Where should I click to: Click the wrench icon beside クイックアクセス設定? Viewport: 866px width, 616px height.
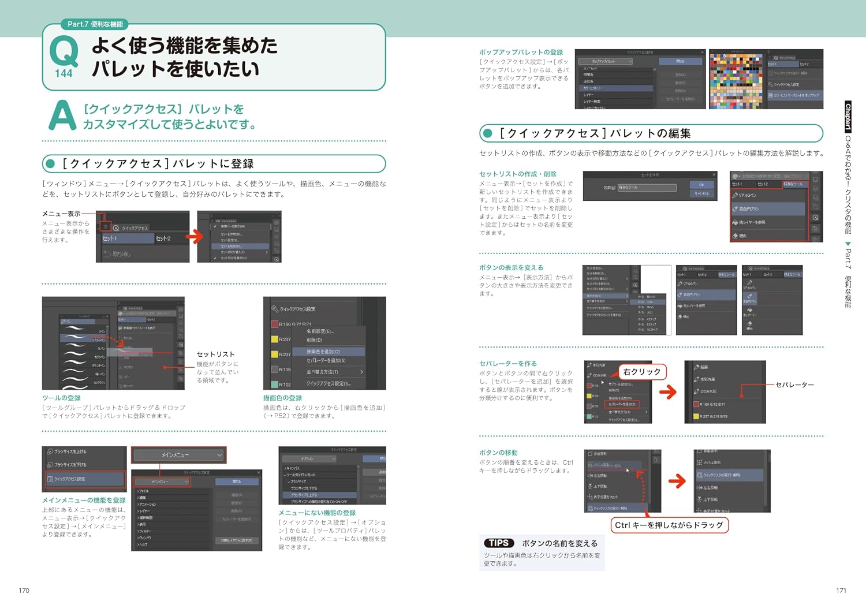click(x=275, y=309)
